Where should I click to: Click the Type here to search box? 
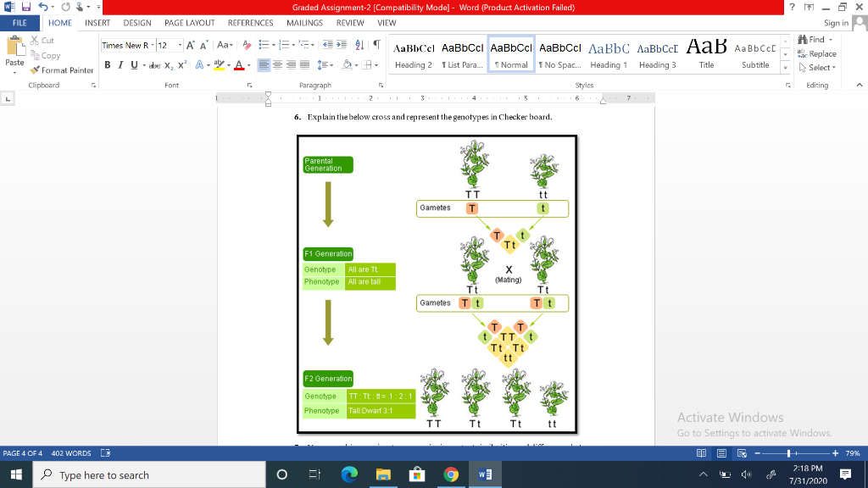(144, 474)
